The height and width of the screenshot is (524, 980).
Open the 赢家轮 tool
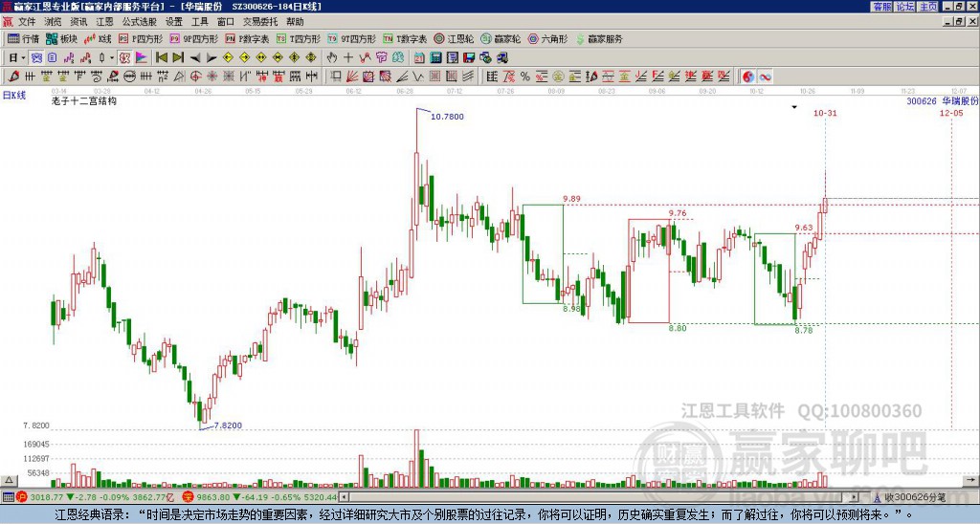pos(501,38)
